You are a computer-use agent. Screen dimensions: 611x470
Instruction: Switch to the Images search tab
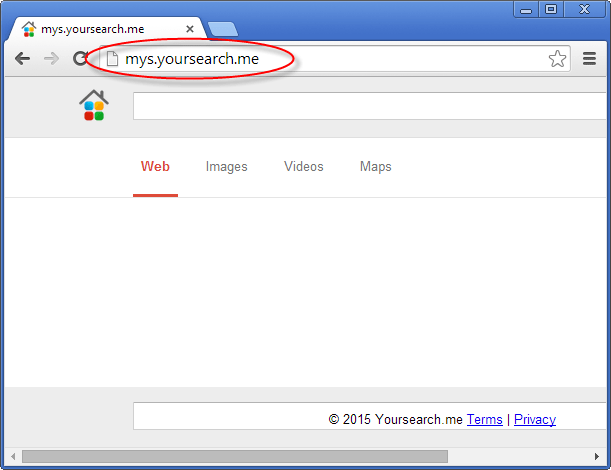click(226, 166)
